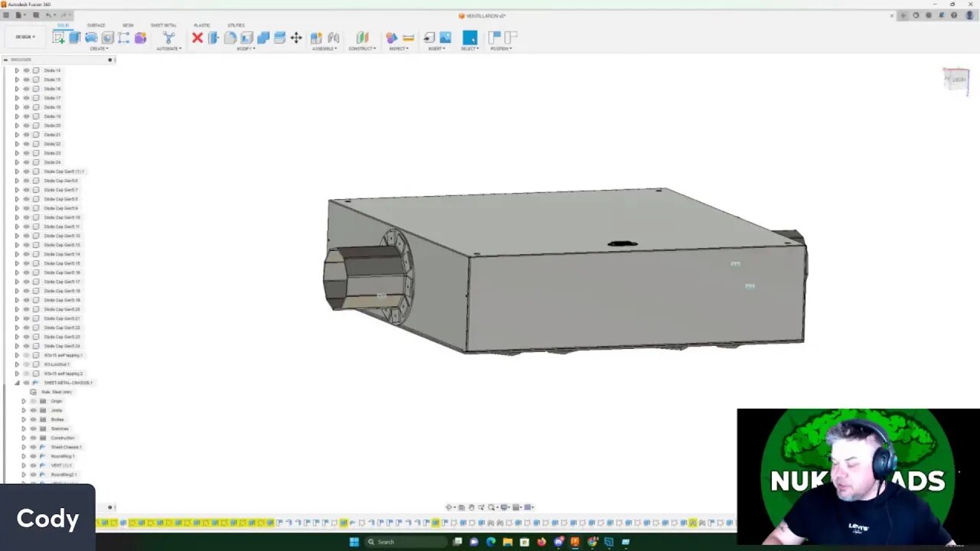Viewport: 980px width, 551px height.
Task: Open the Construct menu label
Action: click(362, 49)
